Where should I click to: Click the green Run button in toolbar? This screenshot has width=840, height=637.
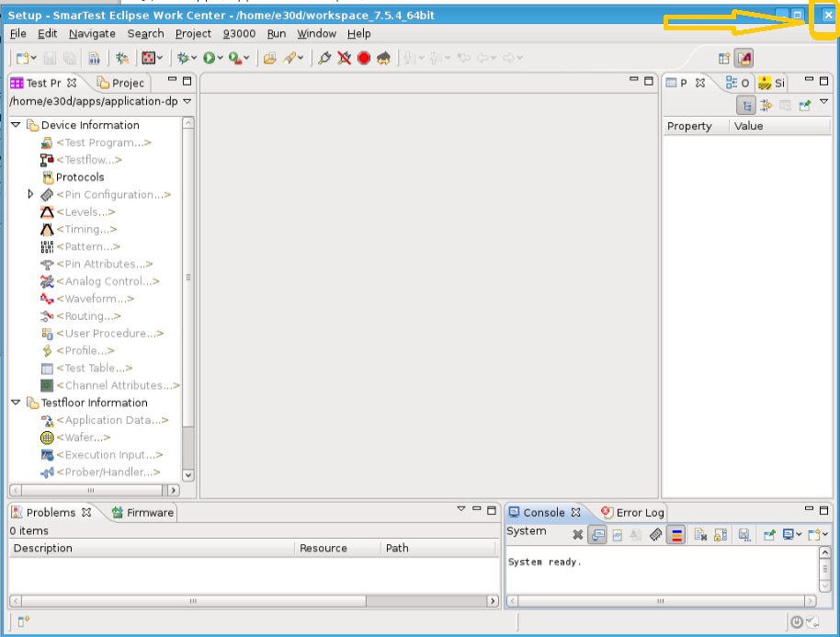pos(210,58)
